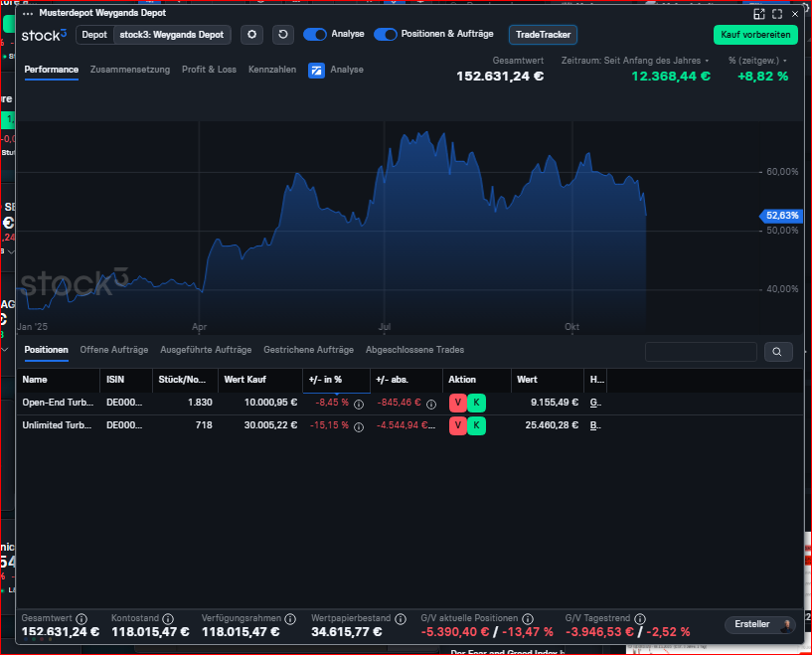Click info icon beside G/V Tagestrend
This screenshot has height=655, width=812.
point(639,618)
